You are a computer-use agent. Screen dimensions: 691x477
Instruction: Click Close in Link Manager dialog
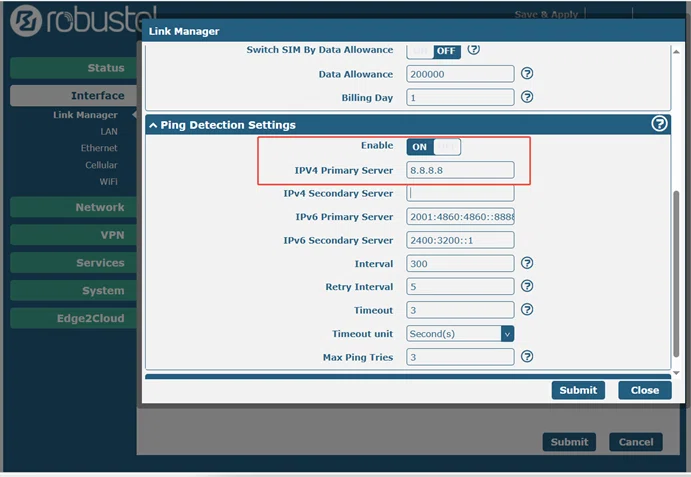point(645,390)
